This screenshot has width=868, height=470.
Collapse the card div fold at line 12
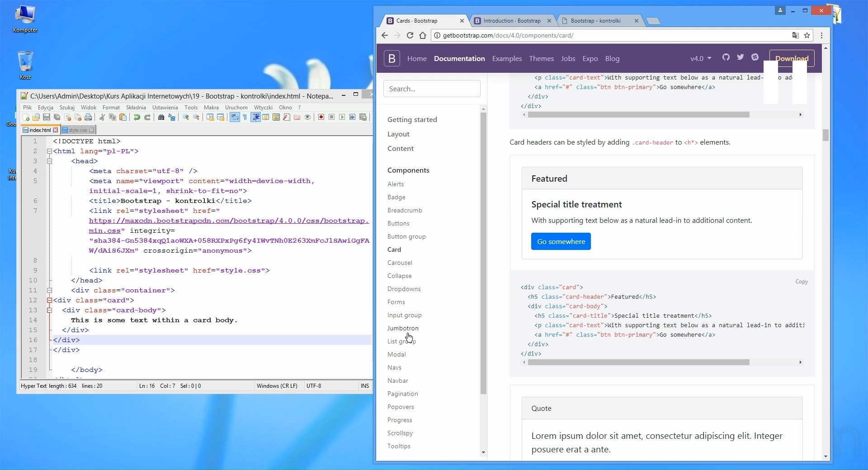tap(49, 301)
